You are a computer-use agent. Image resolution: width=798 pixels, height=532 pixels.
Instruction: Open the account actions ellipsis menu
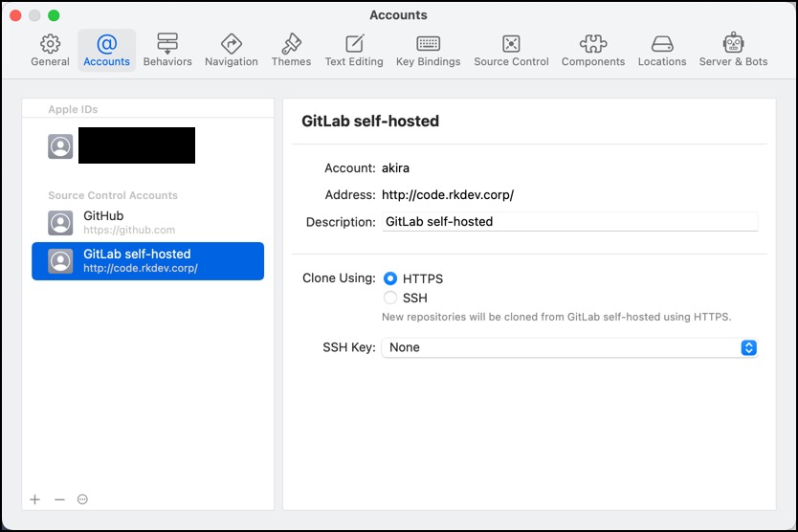pyautogui.click(x=82, y=499)
